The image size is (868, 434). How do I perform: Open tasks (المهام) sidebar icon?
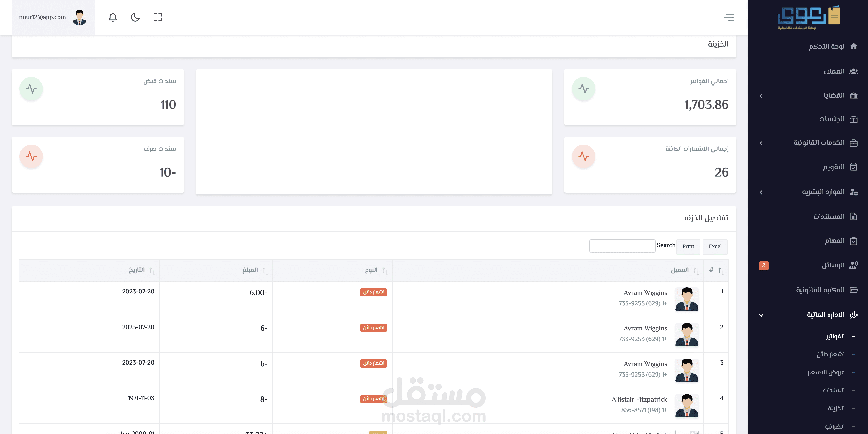pyautogui.click(x=853, y=241)
